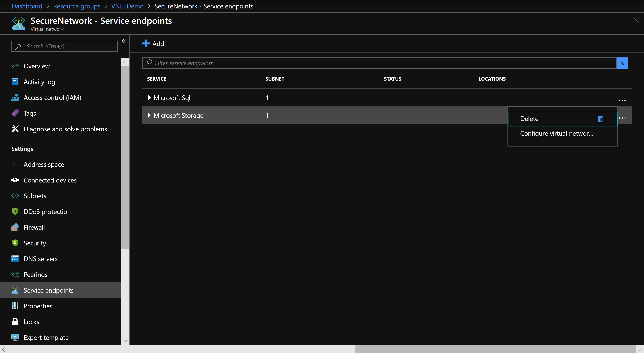644x353 pixels.
Task: Click the green Security shield icon
Action: coord(15,243)
